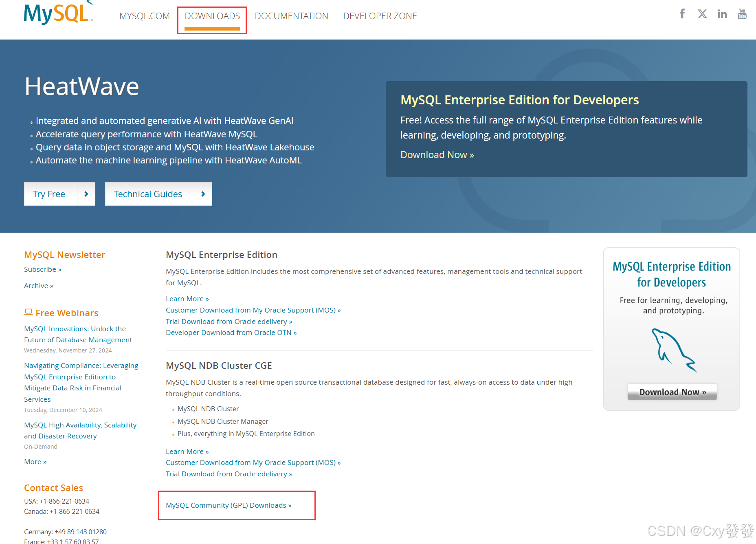Click the Free Webinars heading text
The width and height of the screenshot is (756, 544).
(67, 313)
